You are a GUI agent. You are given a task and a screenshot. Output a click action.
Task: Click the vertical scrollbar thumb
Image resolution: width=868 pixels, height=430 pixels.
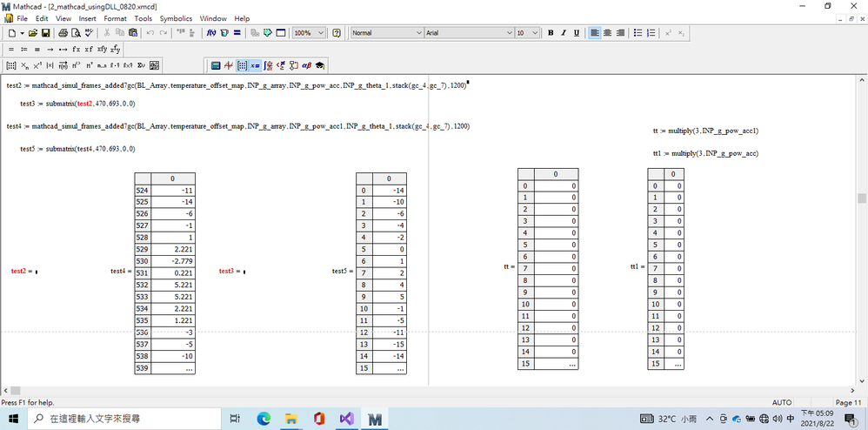(862, 198)
